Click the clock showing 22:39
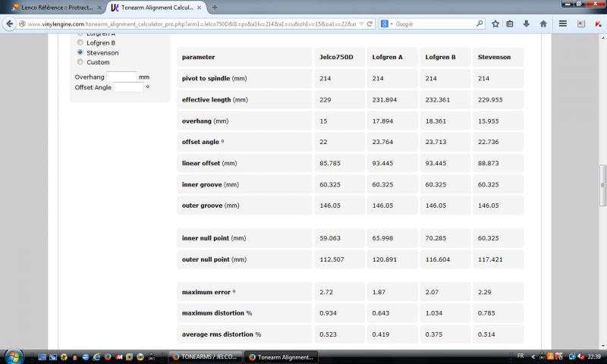The width and height of the screenshot is (607, 364). pyautogui.click(x=594, y=356)
